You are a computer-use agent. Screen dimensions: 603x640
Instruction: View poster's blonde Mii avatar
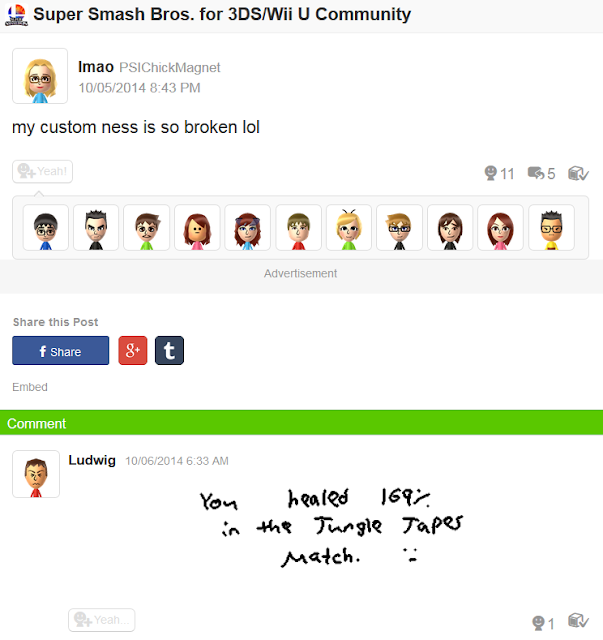pos(40,76)
